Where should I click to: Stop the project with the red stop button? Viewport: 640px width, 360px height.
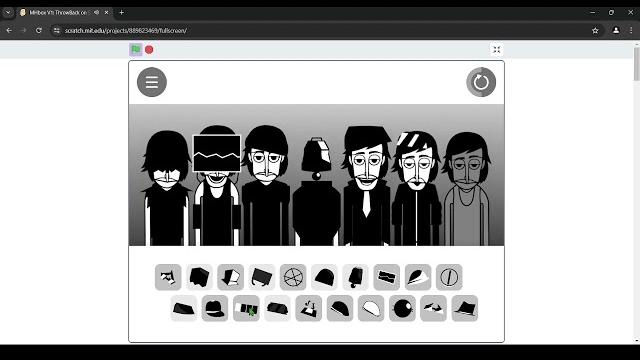[x=149, y=49]
